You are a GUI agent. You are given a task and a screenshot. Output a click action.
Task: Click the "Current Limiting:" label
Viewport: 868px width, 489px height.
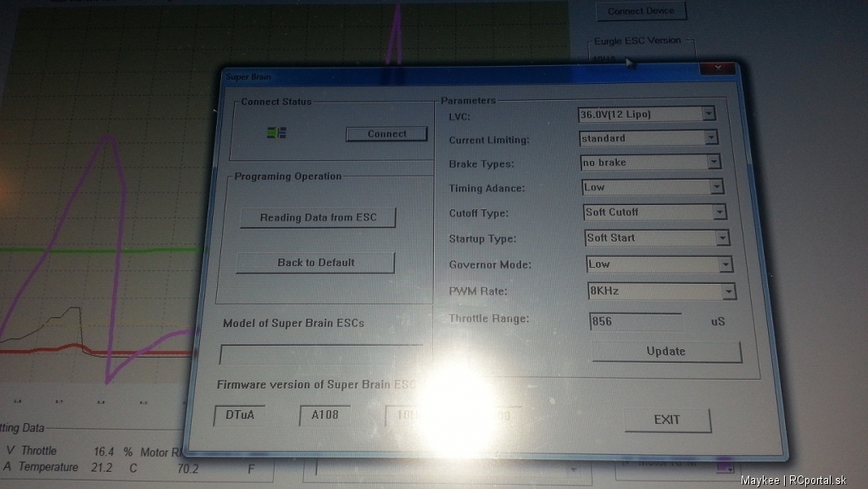coord(489,140)
